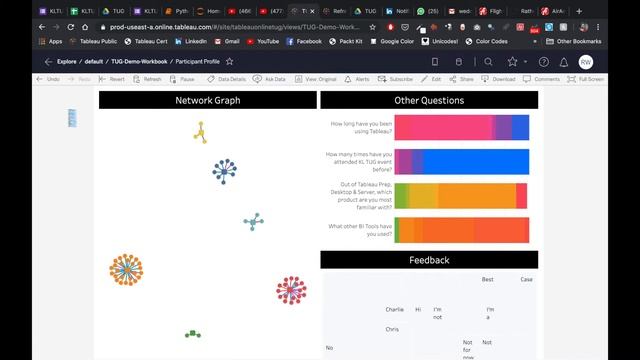Open the Color Codes bookmark

487,41
